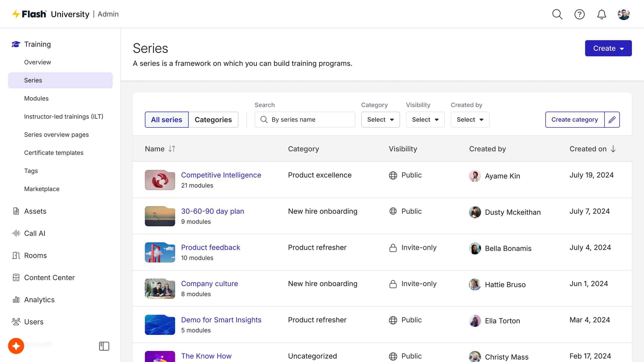
Task: Expand the Create button menu
Action: 608,48
